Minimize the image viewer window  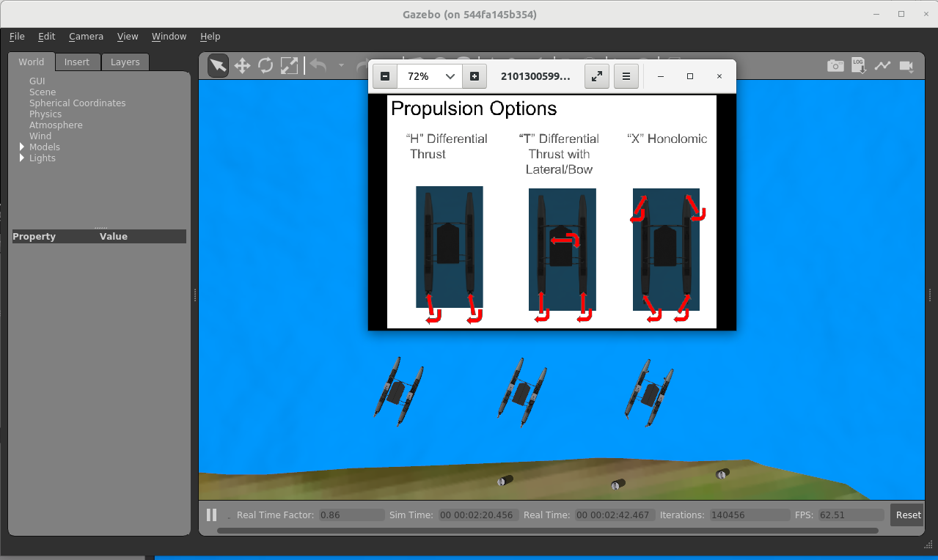point(660,76)
